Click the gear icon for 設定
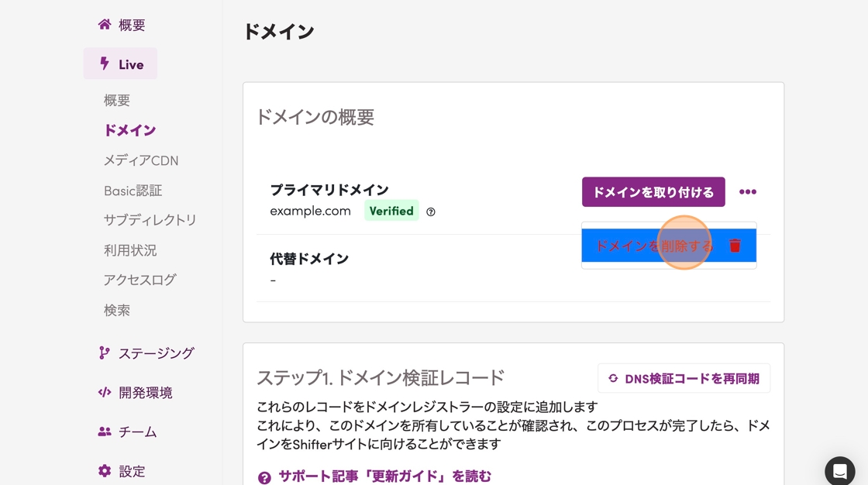Screen dimensions: 868x485 [x=105, y=471]
